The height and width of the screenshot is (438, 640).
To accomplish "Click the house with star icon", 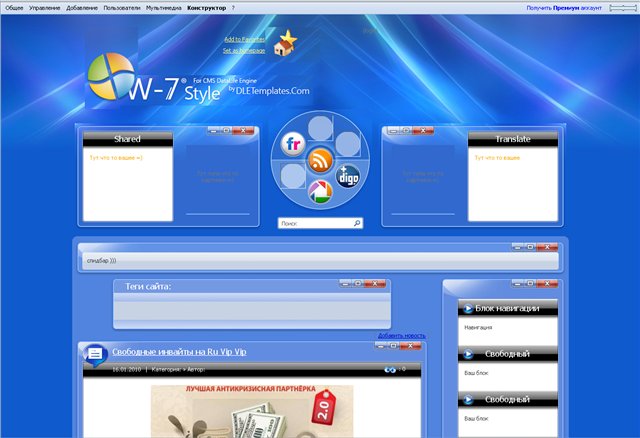I will coord(285,42).
